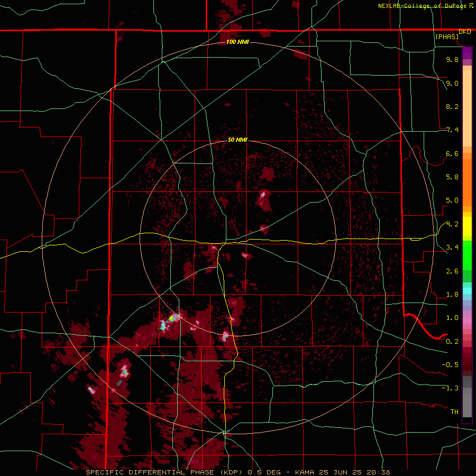Click the 1.8 scale value

452,295
